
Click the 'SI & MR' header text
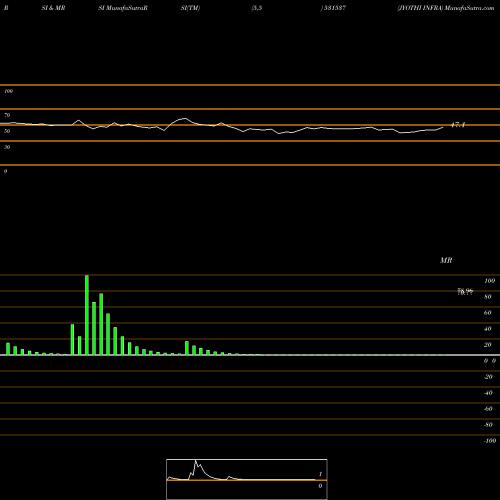(53, 8)
